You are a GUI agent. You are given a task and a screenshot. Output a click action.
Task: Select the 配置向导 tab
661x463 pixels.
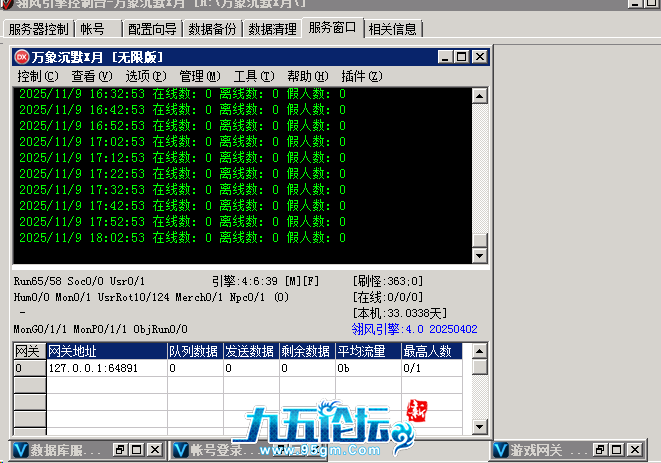[152, 29]
